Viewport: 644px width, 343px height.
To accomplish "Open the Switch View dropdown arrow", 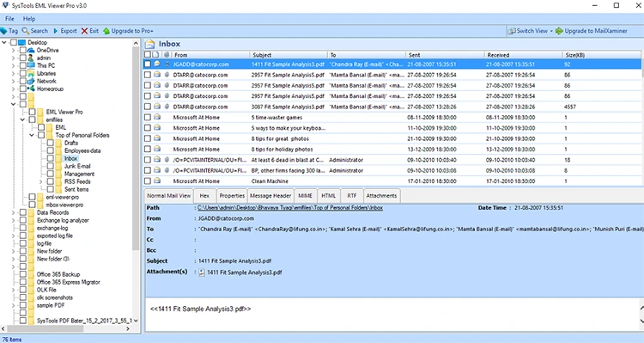I will pos(551,31).
